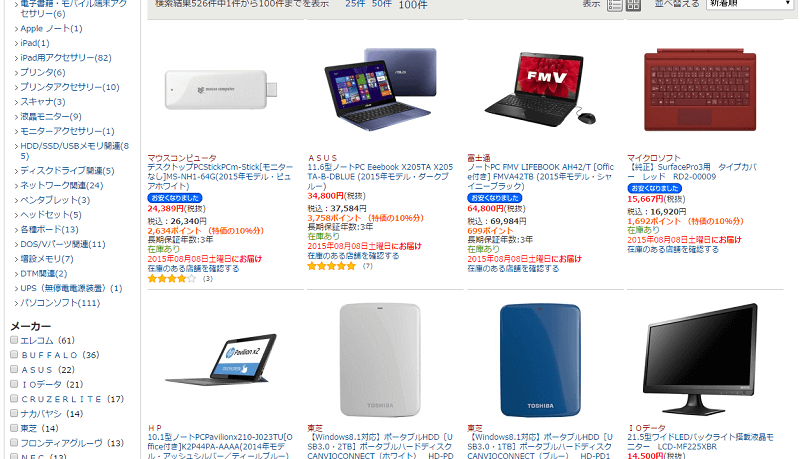Expand the iPad用アクセサリー(82) category
Screen dimensions: 800x459
tap(66, 58)
